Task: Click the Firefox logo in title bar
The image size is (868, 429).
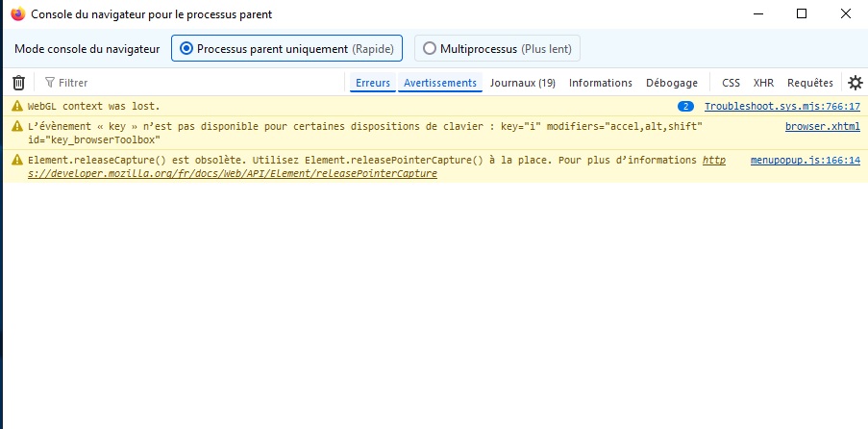Action: click(17, 14)
